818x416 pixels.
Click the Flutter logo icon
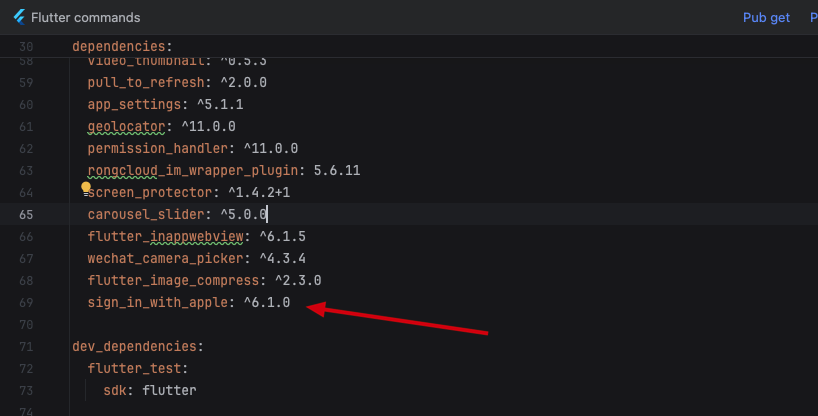coord(17,18)
